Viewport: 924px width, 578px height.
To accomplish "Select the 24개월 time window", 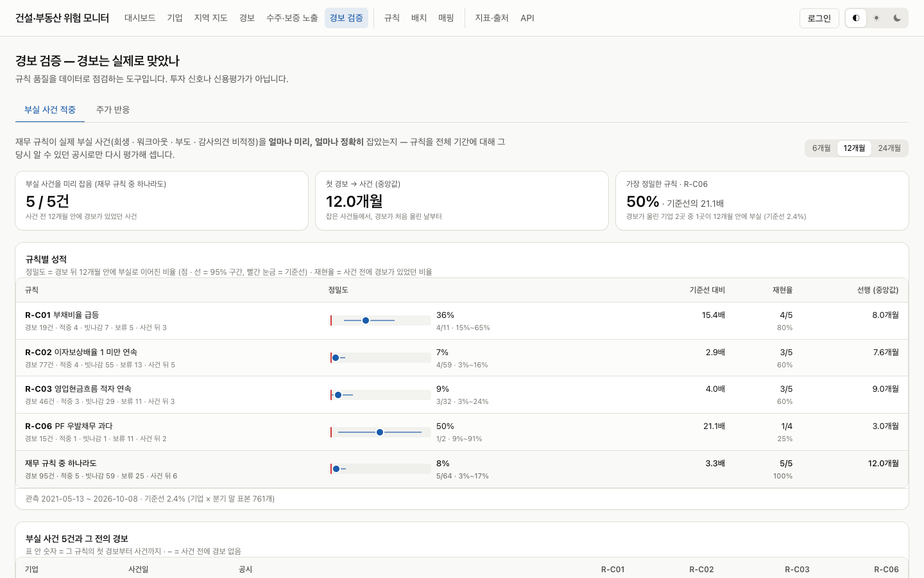I will click(889, 148).
